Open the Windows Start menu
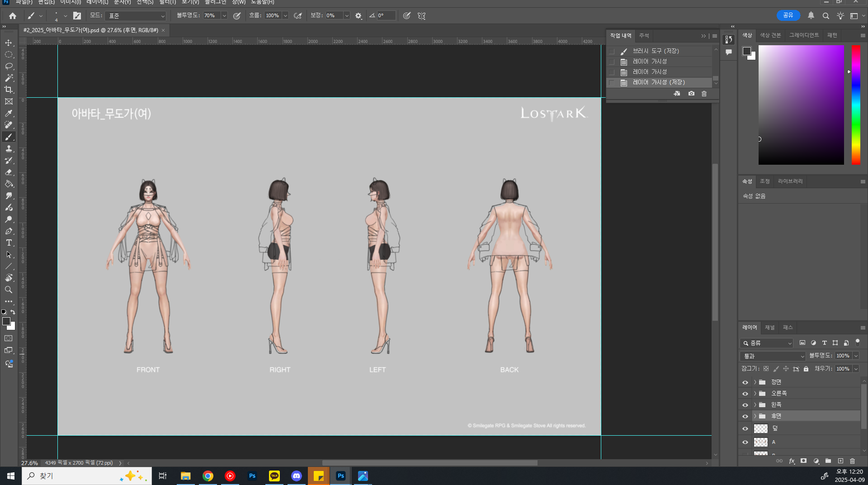Screen dimensions: 868x485 (x=11, y=476)
